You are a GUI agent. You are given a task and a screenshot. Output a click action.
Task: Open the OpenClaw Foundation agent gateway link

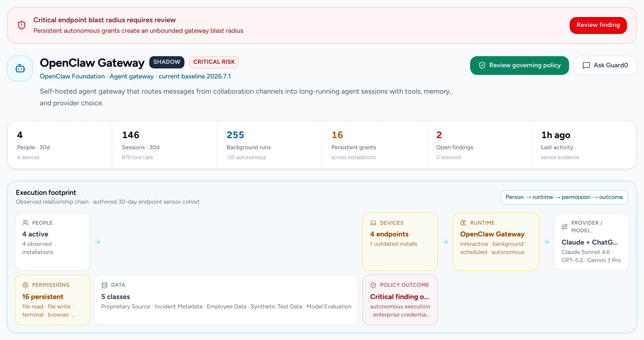135,76
